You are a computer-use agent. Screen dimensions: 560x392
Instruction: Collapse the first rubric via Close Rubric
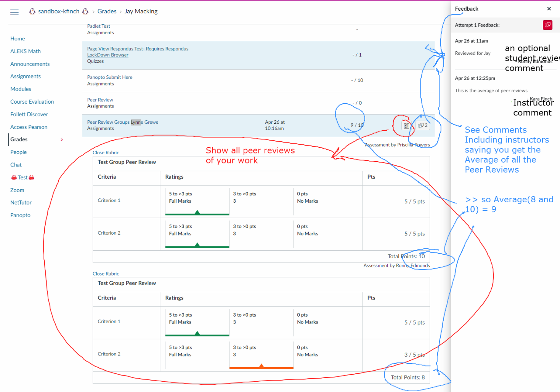click(x=106, y=153)
